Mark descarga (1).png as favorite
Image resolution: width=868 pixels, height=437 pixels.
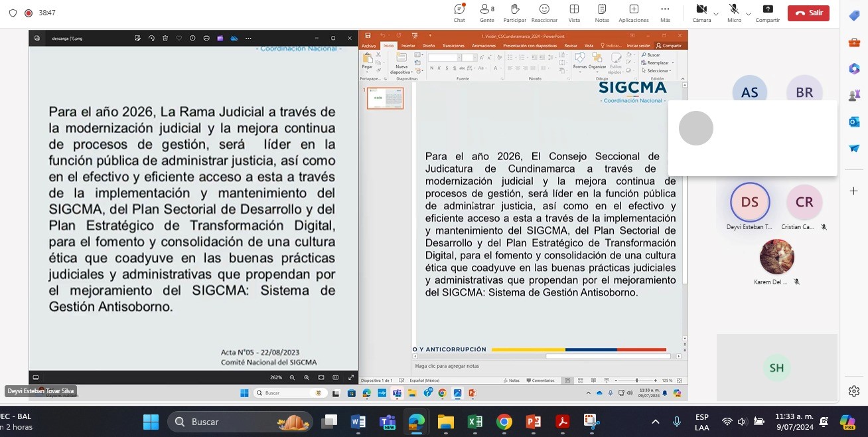click(x=179, y=39)
